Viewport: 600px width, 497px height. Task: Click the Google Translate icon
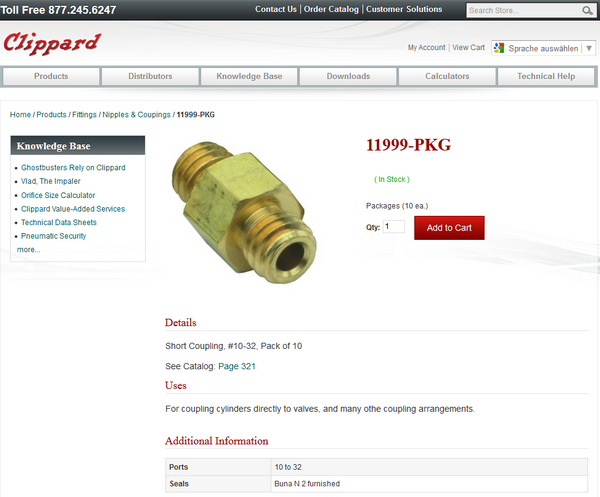pos(499,48)
